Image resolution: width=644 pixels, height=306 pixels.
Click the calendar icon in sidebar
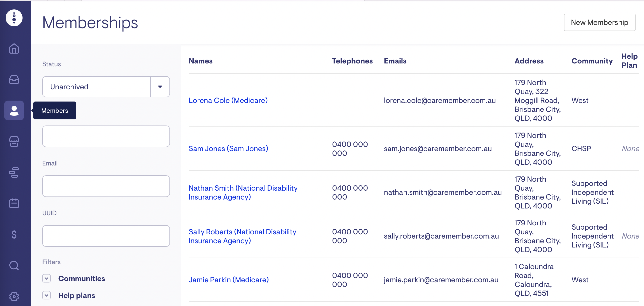(14, 203)
